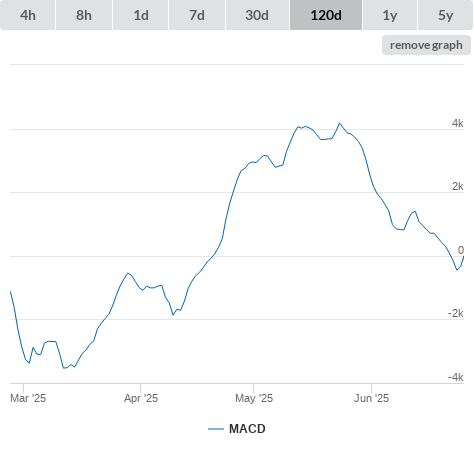This screenshot has height=455, width=474.
Task: Select the 7d time range
Action: pyautogui.click(x=197, y=15)
